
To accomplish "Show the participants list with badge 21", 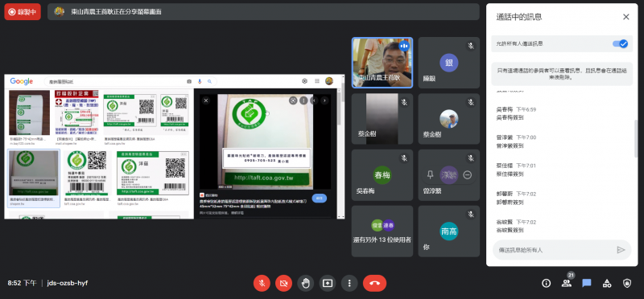I will (x=567, y=282).
